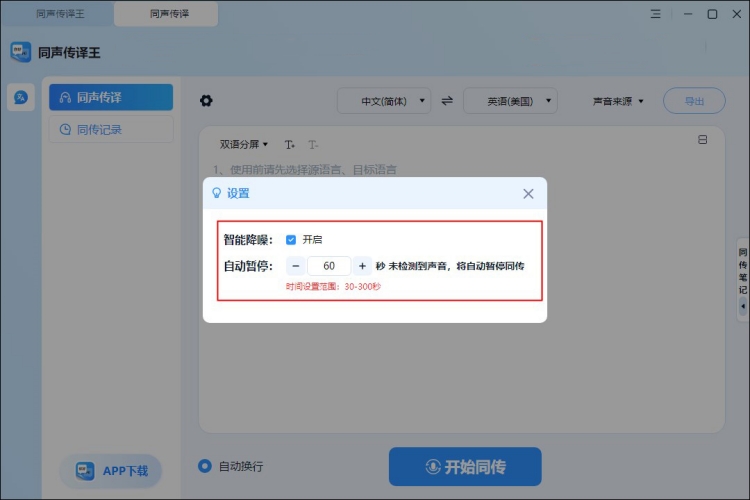This screenshot has height=500, width=750.
Task: Increase font size with T+ icon
Action: click(x=289, y=144)
